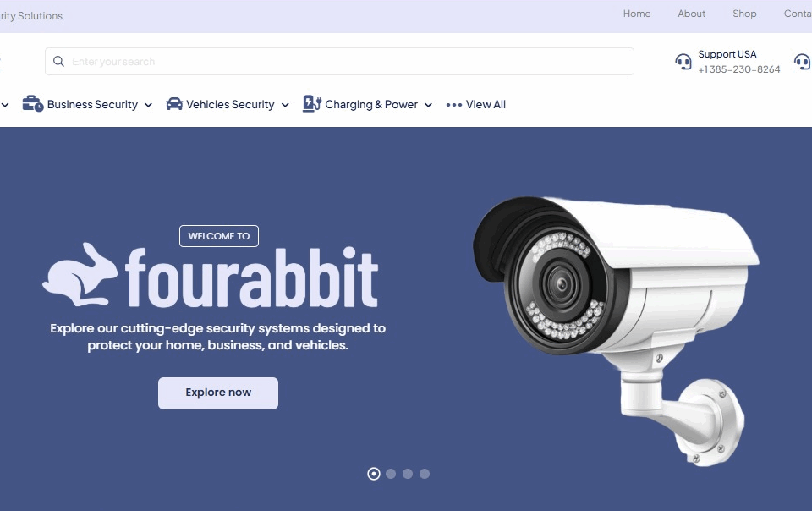Viewport: 812px width, 511px height.
Task: Switch to the second carousel slide dot
Action: coord(391,474)
